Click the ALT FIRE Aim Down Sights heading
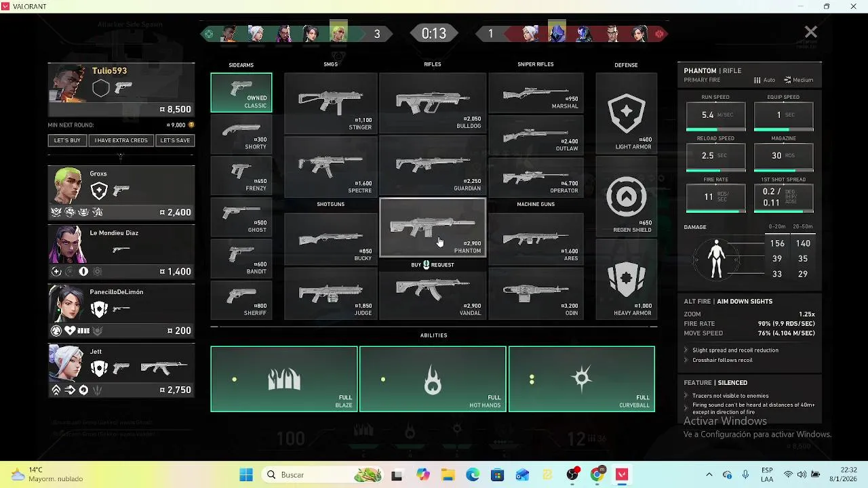The height and width of the screenshot is (488, 868). click(x=728, y=301)
